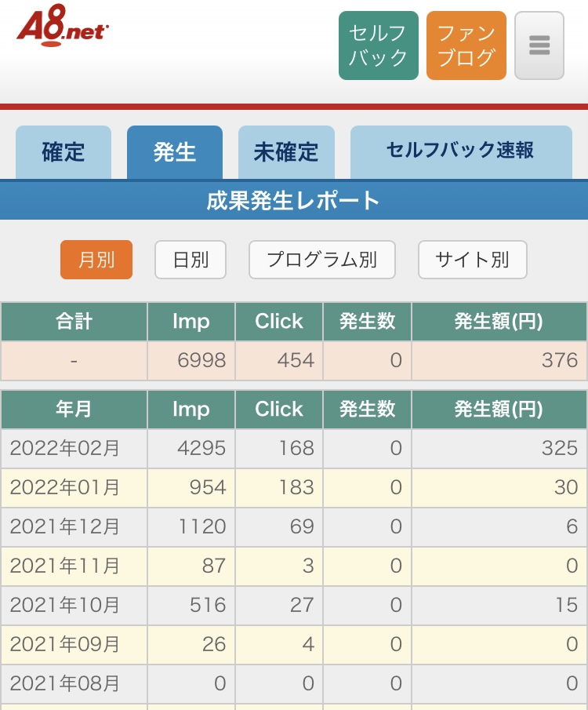
Task: Open the セルフバック page button
Action: click(x=379, y=46)
